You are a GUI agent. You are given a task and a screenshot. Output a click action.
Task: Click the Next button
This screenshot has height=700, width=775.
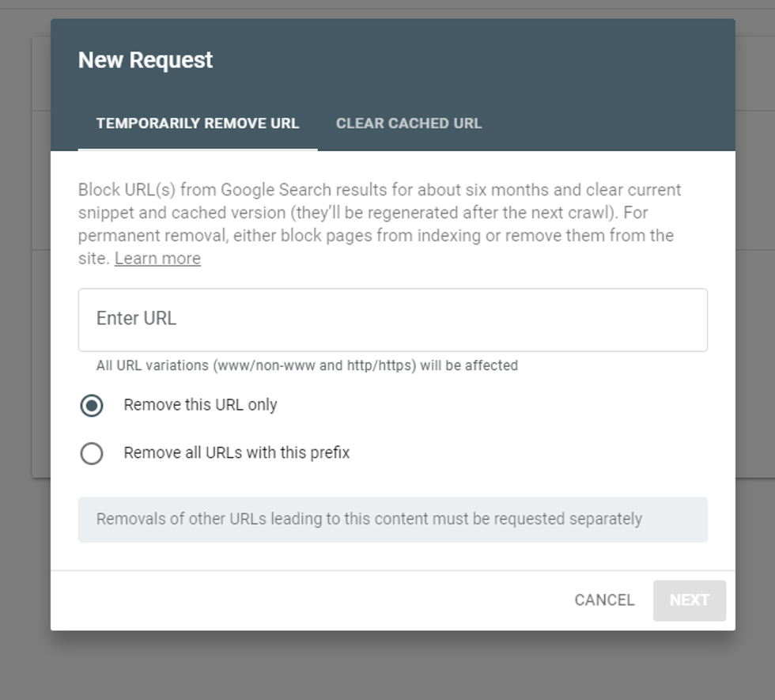689,600
